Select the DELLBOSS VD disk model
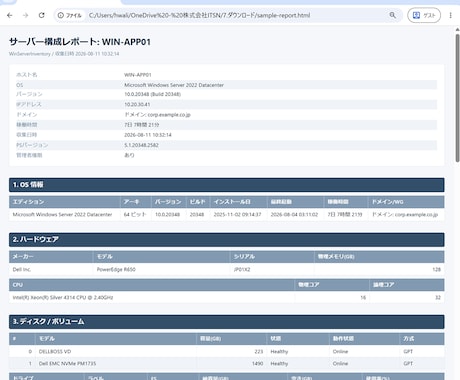Image resolution: width=460 pixels, height=380 pixels. (55, 351)
